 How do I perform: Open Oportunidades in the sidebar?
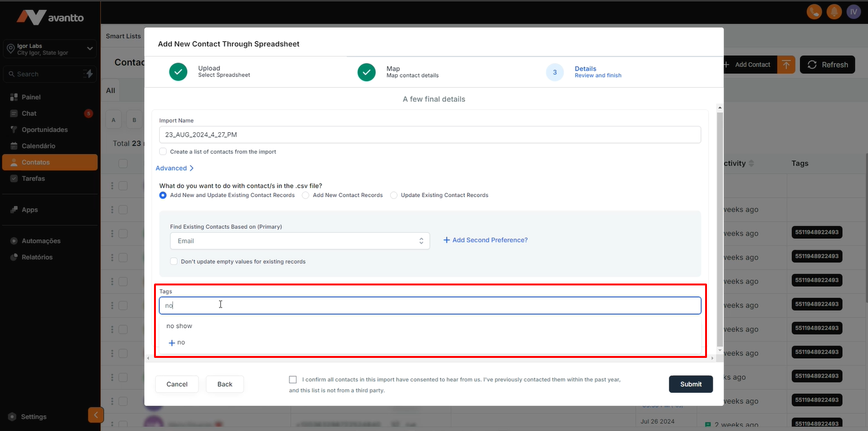click(44, 130)
